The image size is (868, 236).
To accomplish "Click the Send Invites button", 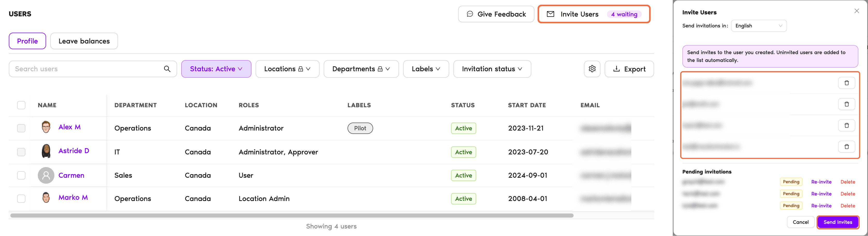I will point(838,222).
